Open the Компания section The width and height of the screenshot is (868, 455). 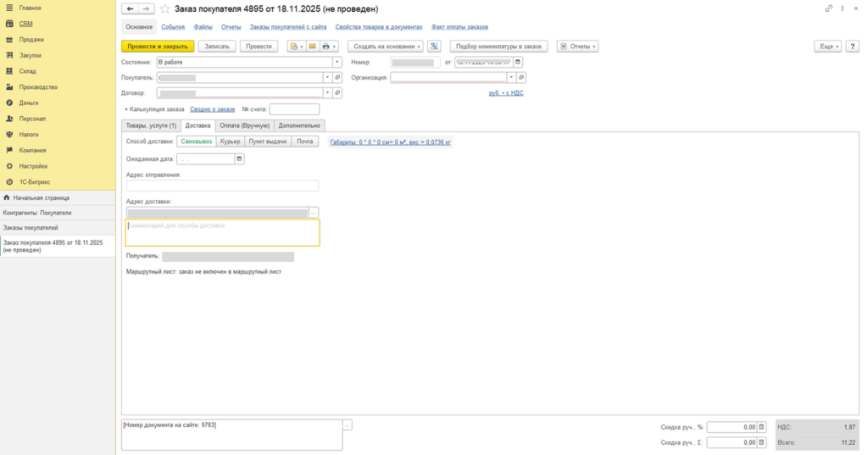coord(33,151)
